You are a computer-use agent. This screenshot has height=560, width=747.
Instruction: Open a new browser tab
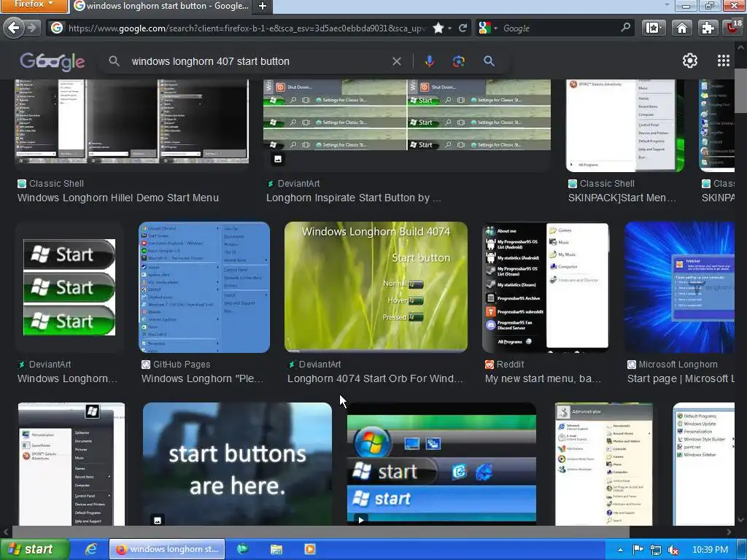click(x=263, y=6)
